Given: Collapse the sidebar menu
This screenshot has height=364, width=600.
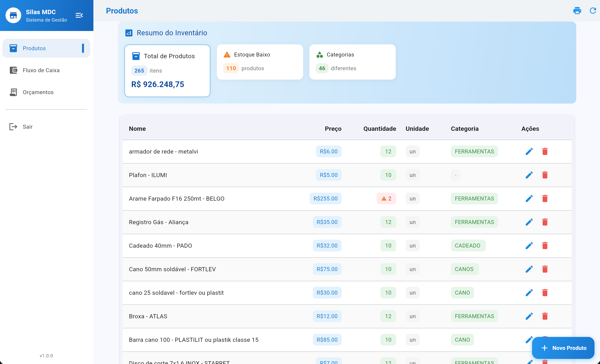Looking at the screenshot, I should point(79,15).
